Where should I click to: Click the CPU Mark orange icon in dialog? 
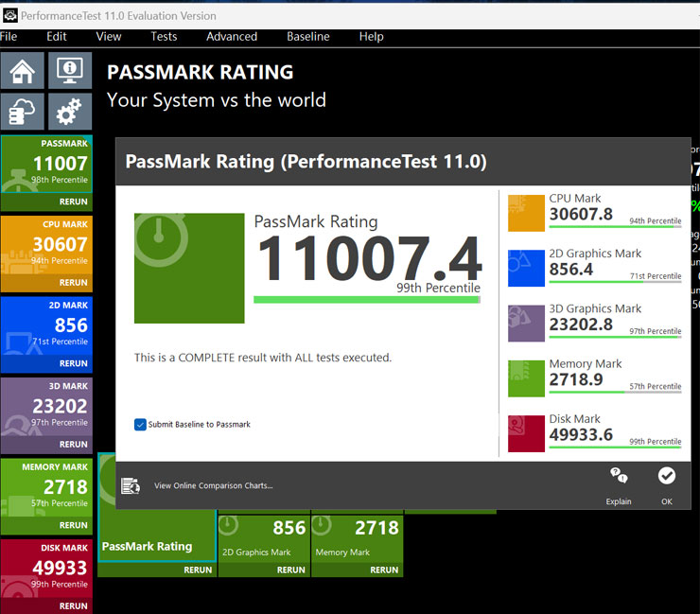(526, 213)
